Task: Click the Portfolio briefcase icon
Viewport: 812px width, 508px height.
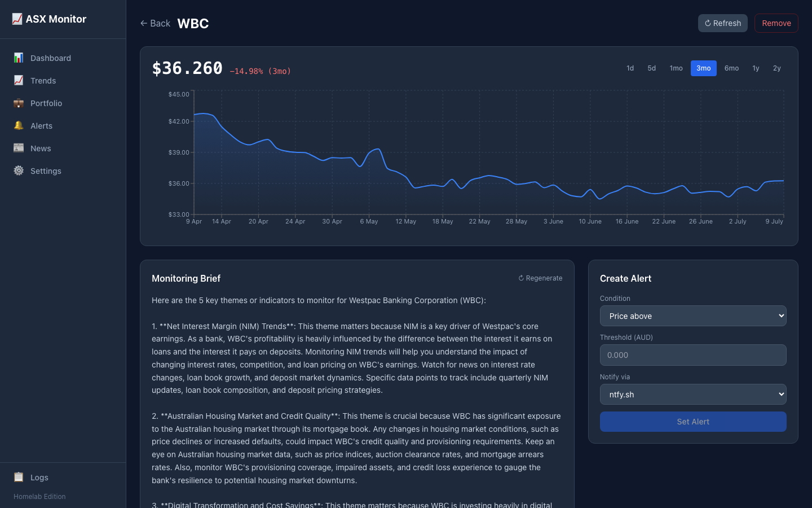Action: pyautogui.click(x=19, y=103)
